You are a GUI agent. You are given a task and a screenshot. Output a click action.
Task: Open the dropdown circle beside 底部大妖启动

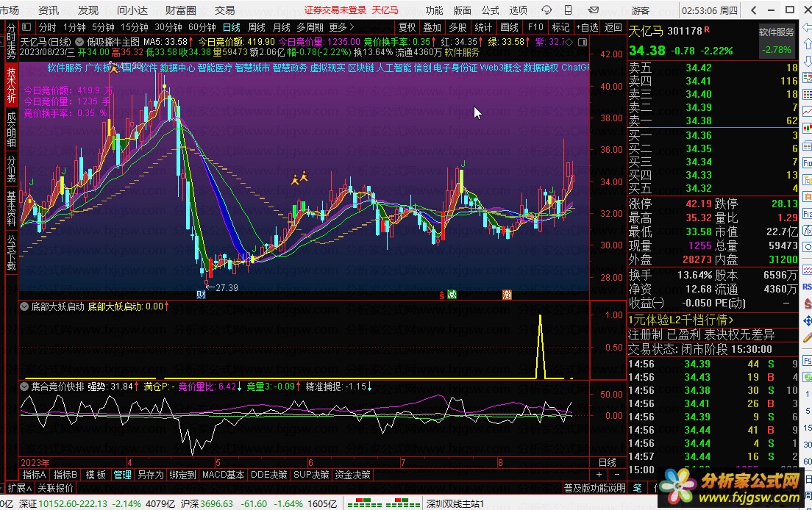24,306
